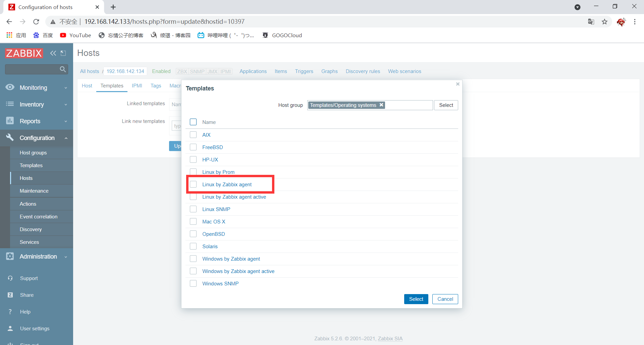The height and width of the screenshot is (345, 644).
Task: Open the Windows by Zabbix agent active link
Action: tap(238, 271)
